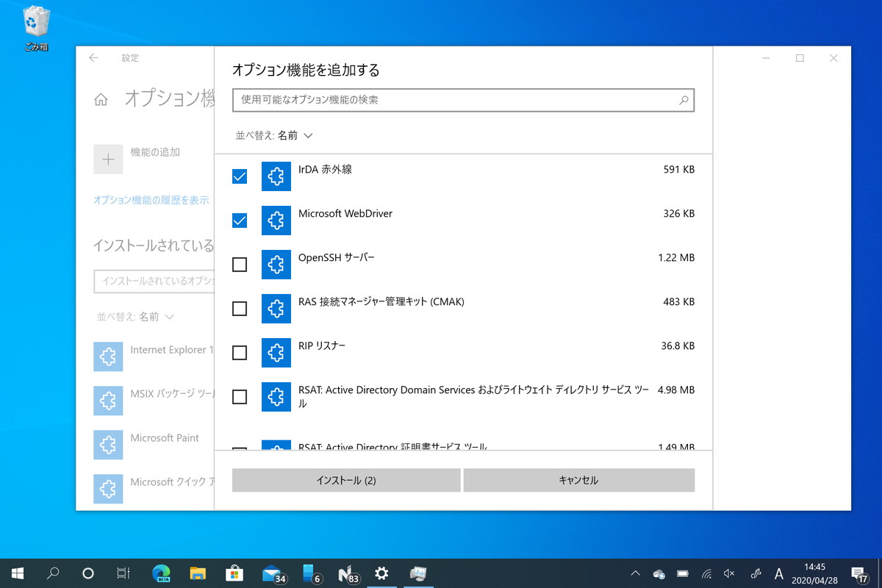Click the home icon beside オプション機
This screenshot has width=882, height=588.
click(102, 98)
